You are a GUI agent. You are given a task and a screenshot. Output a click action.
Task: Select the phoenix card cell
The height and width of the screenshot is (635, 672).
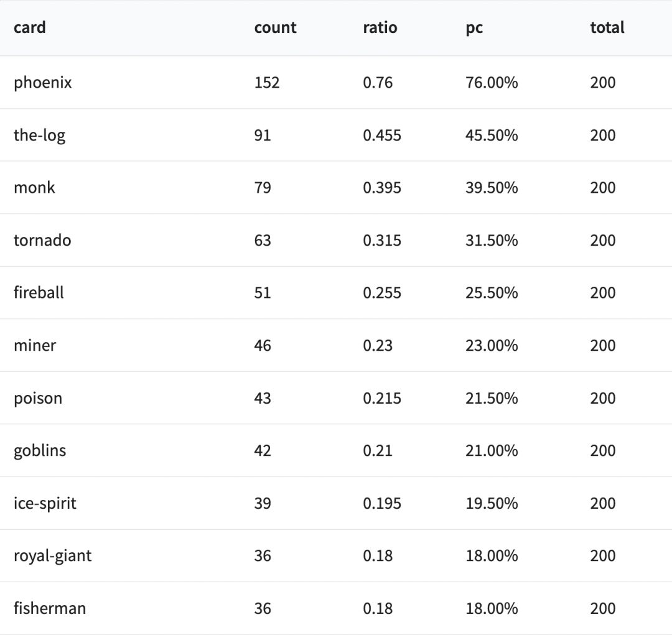pyautogui.click(x=42, y=83)
